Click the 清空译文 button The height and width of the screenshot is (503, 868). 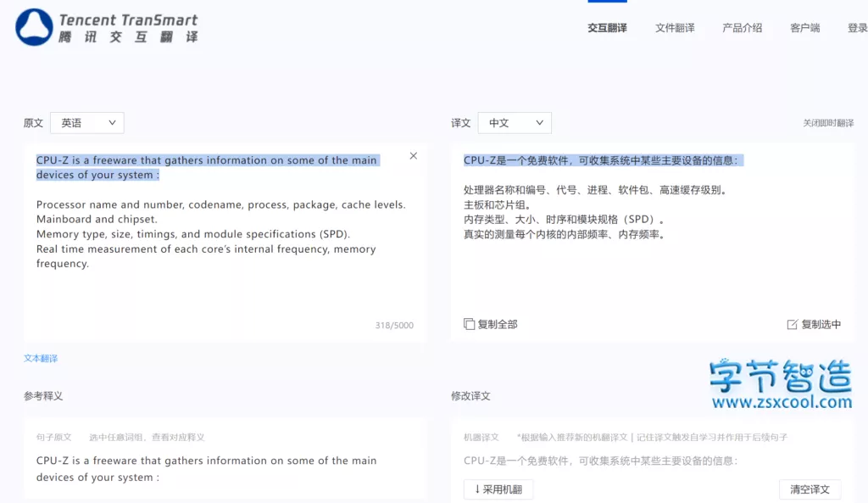pos(810,489)
